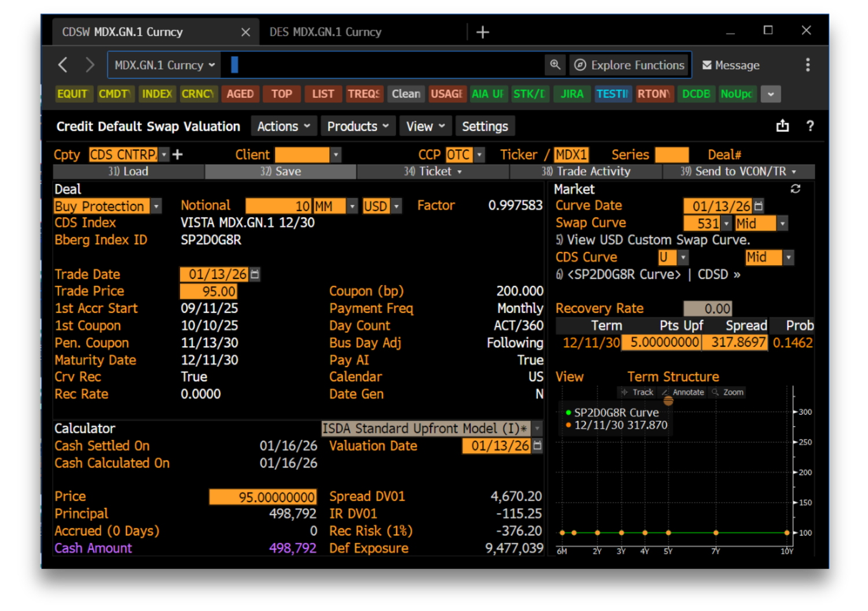Open Curve Date calendar picker
Image resolution: width=868 pixels, height=611 pixels.
point(759,205)
